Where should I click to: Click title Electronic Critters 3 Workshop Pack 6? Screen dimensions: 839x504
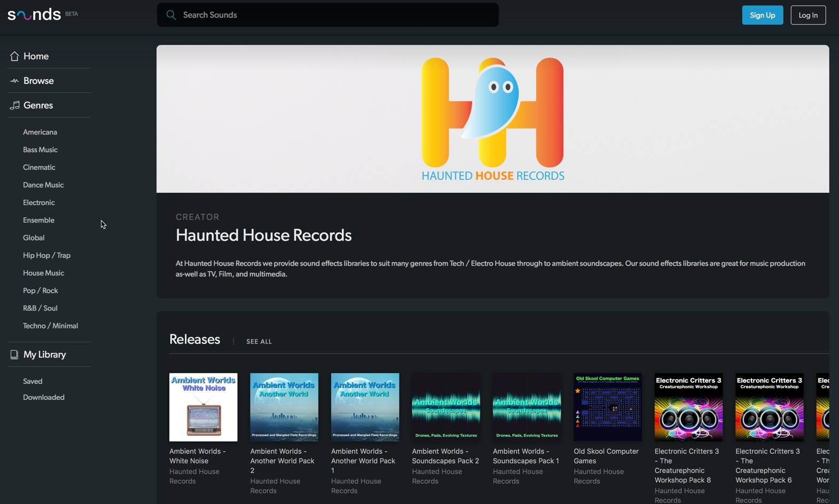tap(767, 466)
